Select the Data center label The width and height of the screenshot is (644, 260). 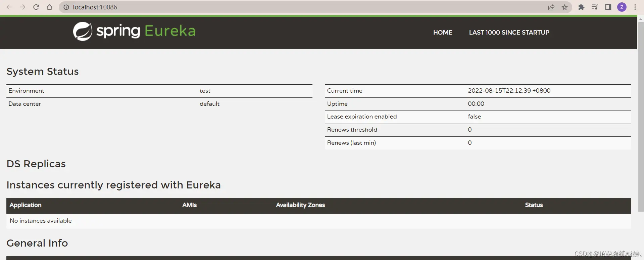(x=24, y=104)
